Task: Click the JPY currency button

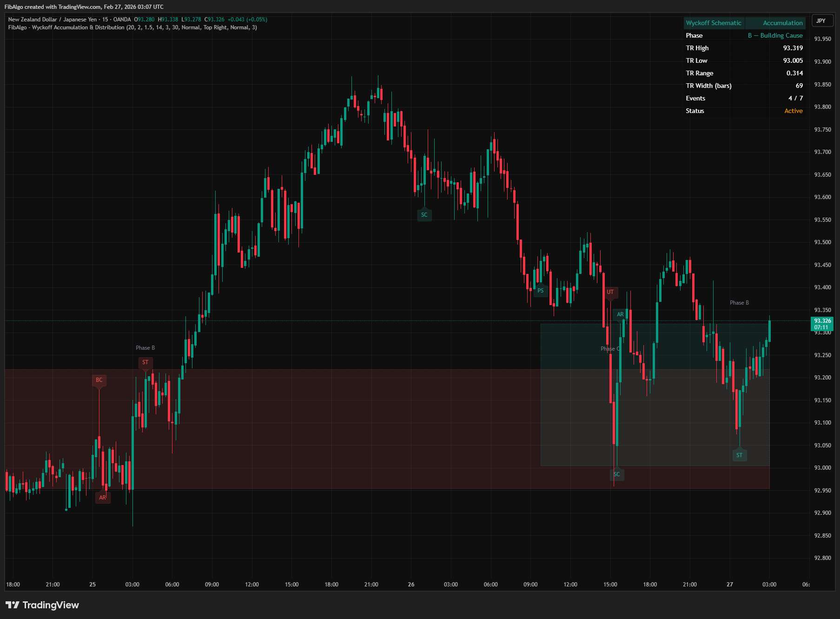Action: coord(821,20)
